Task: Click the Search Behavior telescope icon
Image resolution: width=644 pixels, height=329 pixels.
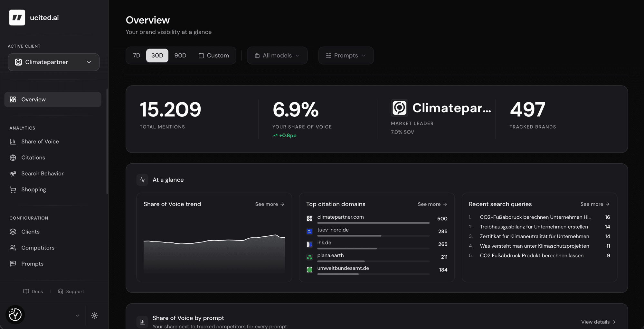Action: (13, 174)
